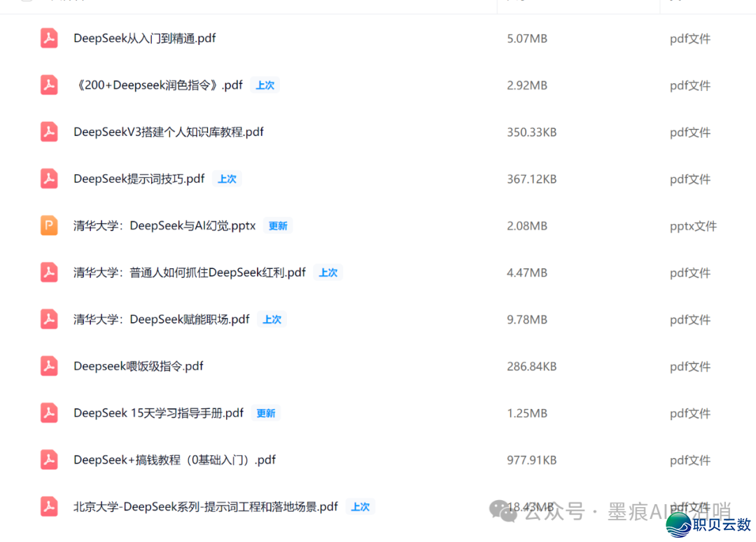The image size is (756, 542).
Task: Open 清华大学：DeepSeek赋能职场.pdf file
Action: coord(161,319)
